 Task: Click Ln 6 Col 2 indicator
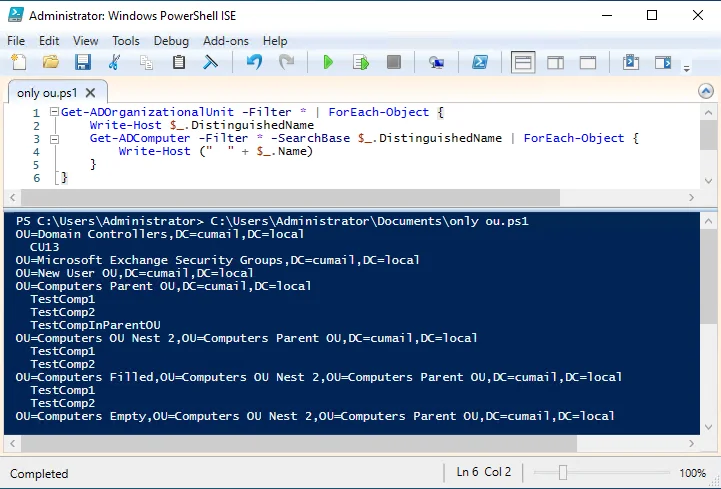click(x=484, y=472)
